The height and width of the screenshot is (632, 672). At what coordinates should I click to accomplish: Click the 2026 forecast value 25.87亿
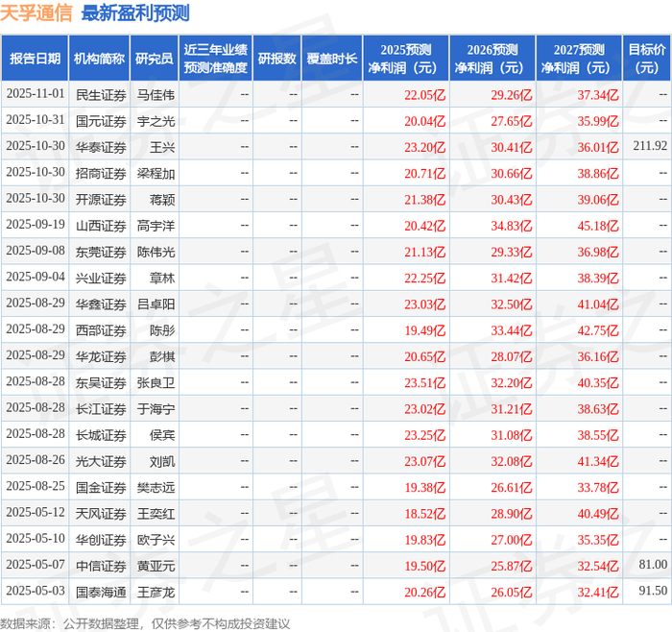point(512,566)
